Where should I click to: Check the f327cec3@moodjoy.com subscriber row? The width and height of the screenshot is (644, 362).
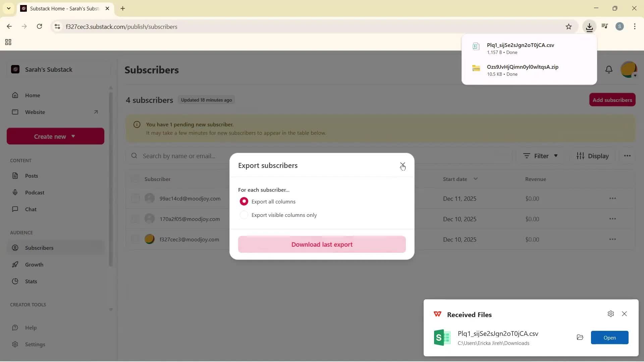[135, 239]
